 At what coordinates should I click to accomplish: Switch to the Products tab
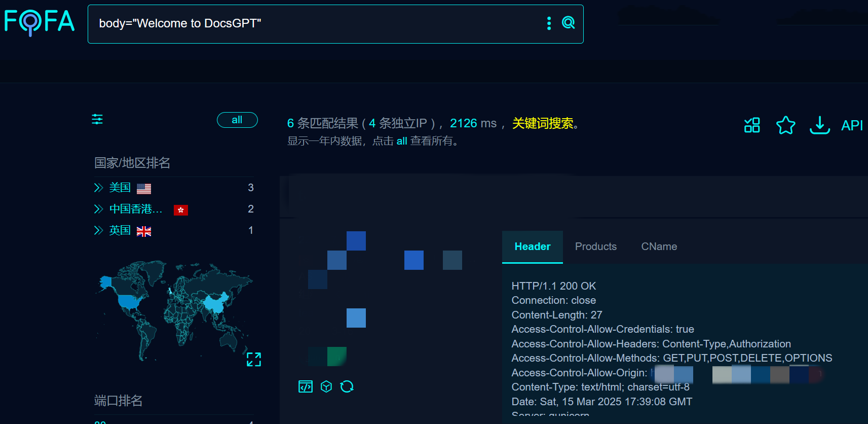click(x=596, y=246)
